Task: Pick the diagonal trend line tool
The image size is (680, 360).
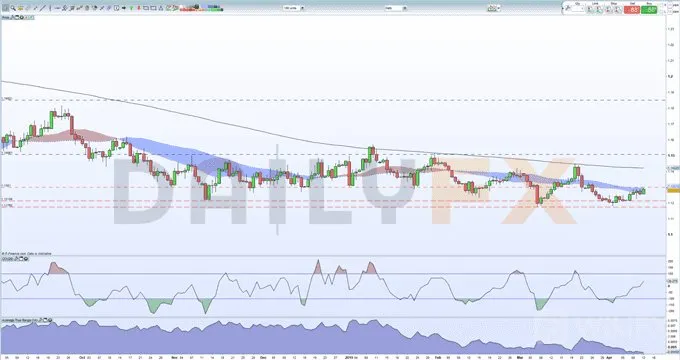Action: pos(42,8)
